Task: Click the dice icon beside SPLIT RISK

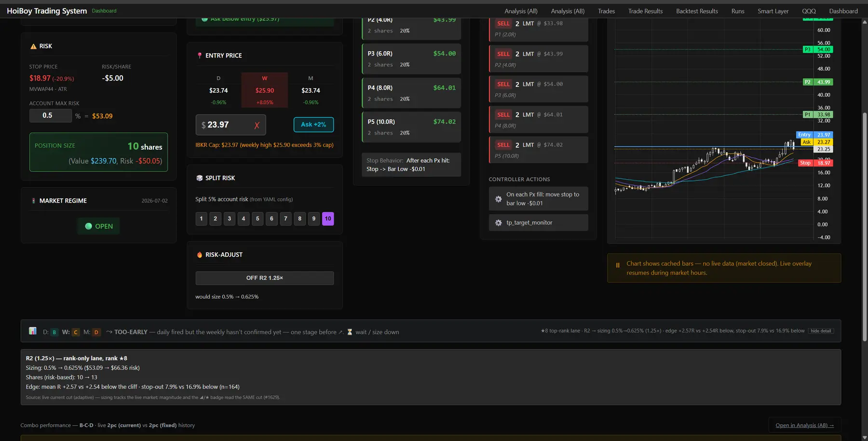Action: click(200, 178)
